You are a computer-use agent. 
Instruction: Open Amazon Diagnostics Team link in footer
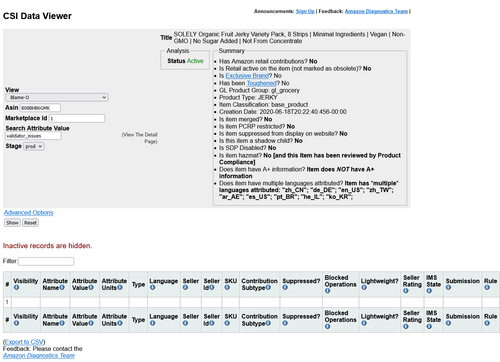[39, 356]
